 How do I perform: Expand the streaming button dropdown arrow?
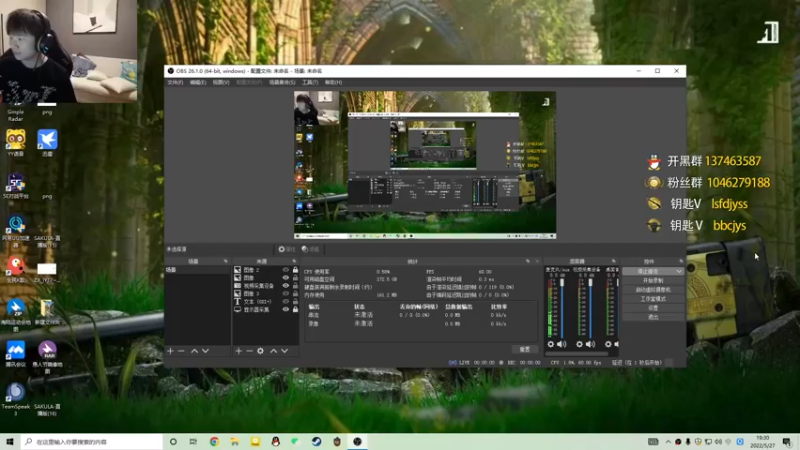click(679, 271)
